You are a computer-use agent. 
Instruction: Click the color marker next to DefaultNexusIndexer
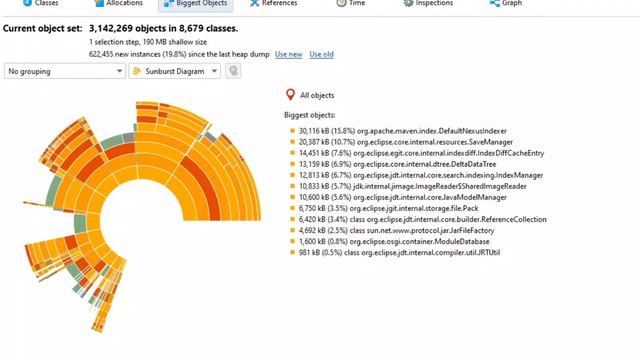(292, 131)
